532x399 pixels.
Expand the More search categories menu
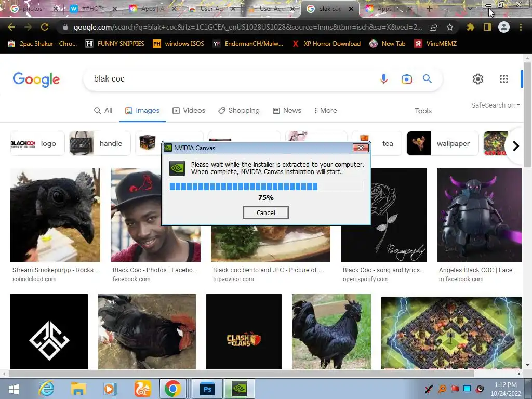325,110
